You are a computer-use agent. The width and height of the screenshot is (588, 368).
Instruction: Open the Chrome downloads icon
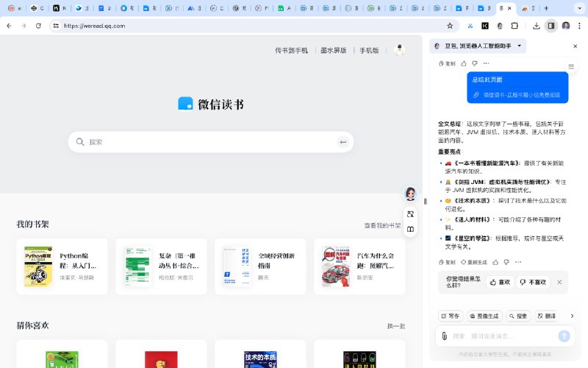pyautogui.click(x=537, y=26)
